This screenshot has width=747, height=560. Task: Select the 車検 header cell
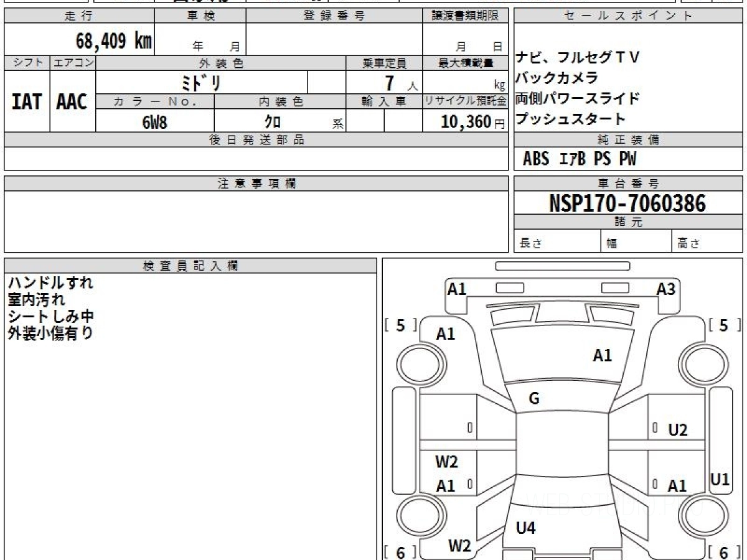(200, 16)
